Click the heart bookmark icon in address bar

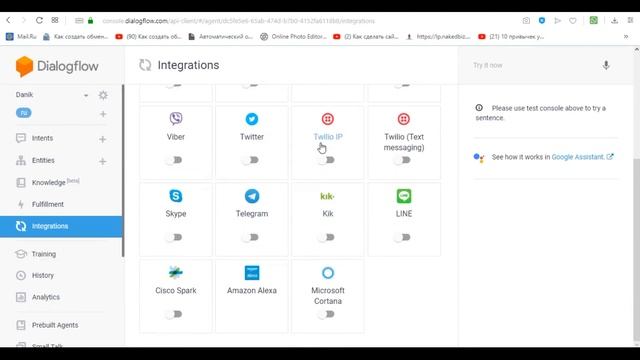(x=573, y=20)
